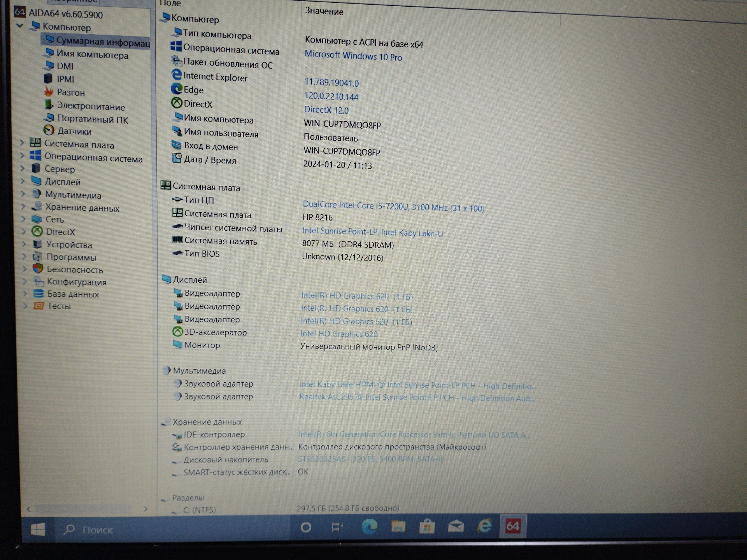The width and height of the screenshot is (747, 560).
Task: Click the Разгон flame icon
Action: (x=49, y=92)
